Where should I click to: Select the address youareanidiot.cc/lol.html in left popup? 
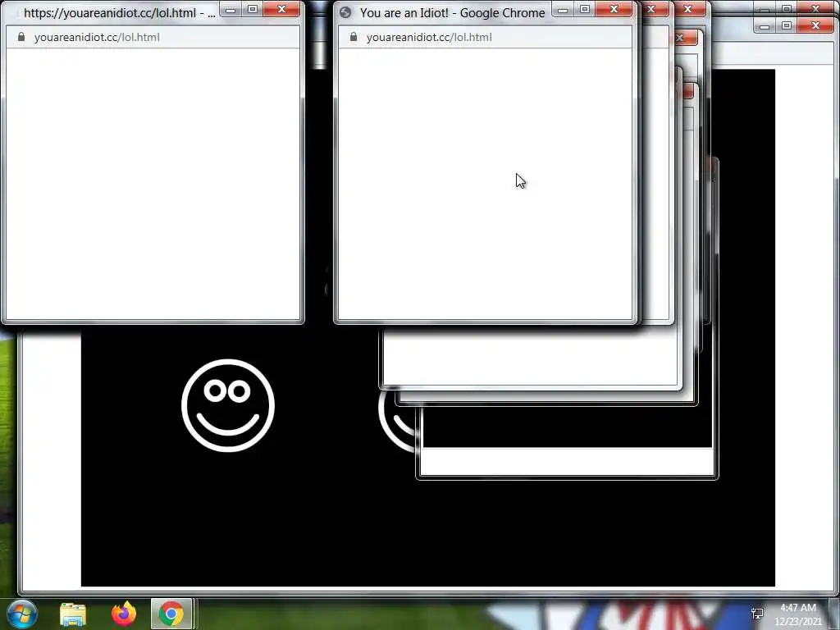tap(97, 37)
